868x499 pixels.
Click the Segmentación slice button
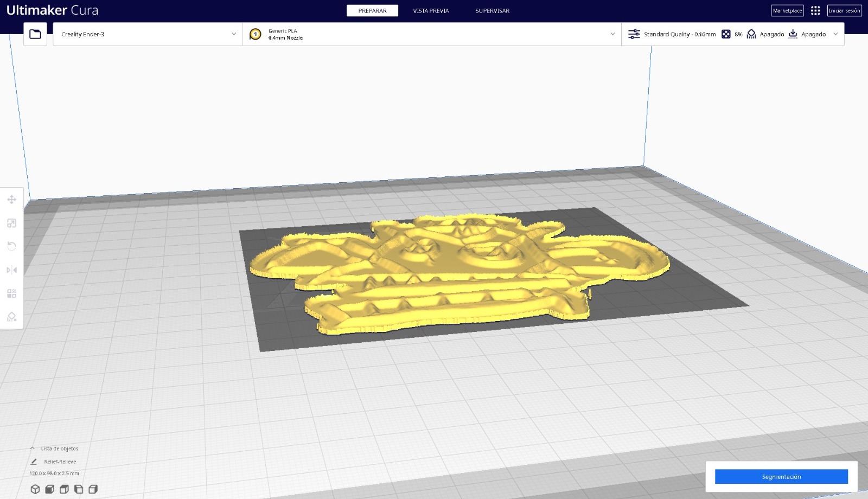point(781,477)
